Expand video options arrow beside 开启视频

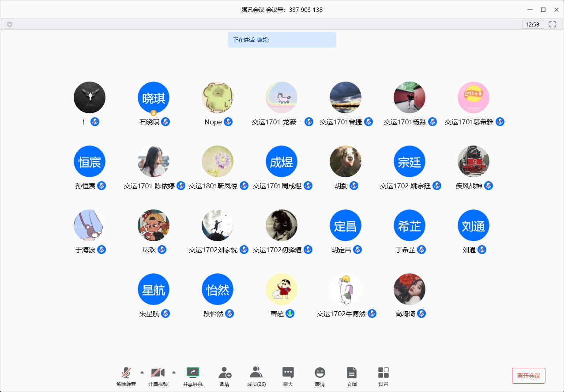174,372
